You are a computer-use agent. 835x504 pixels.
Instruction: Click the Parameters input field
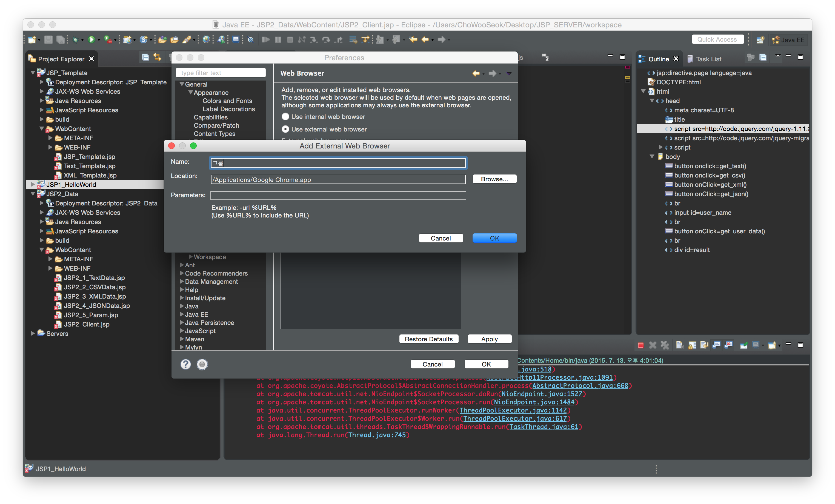click(338, 195)
